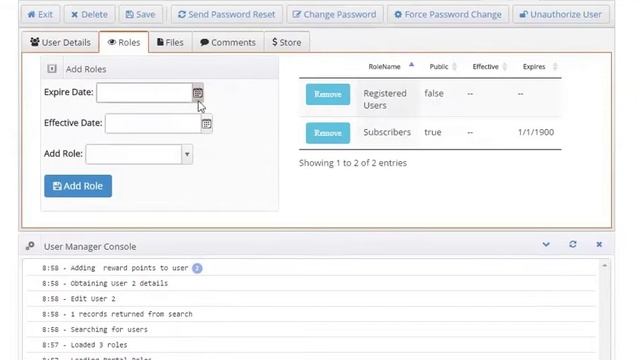Send Password Reset email

(x=227, y=14)
